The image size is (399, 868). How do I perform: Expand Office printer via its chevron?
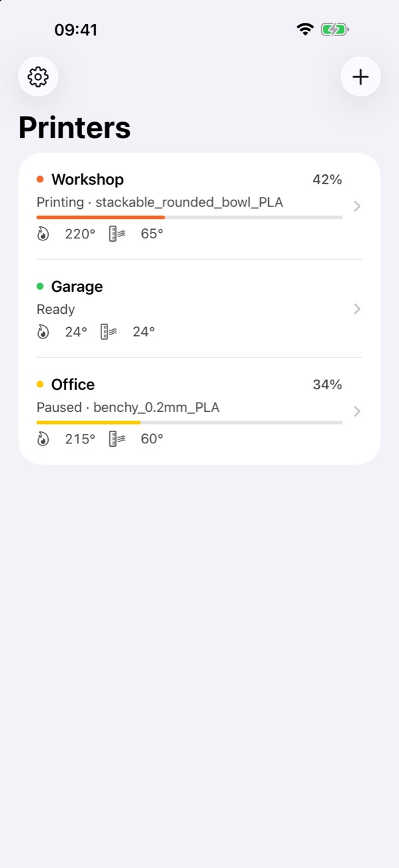pos(357,411)
